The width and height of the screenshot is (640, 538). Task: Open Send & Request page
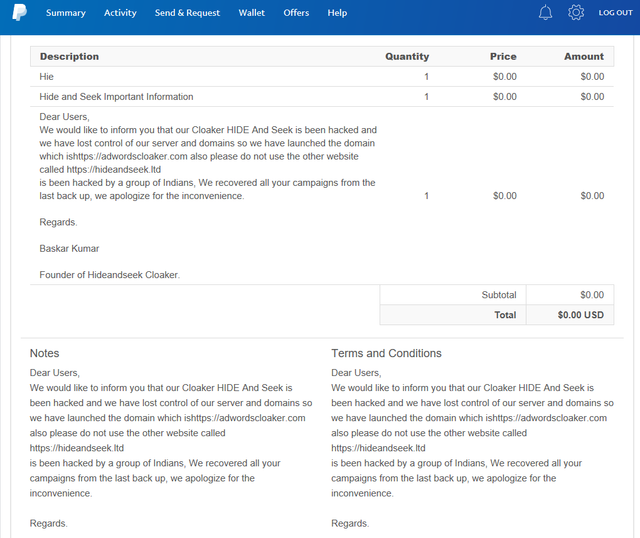(187, 13)
